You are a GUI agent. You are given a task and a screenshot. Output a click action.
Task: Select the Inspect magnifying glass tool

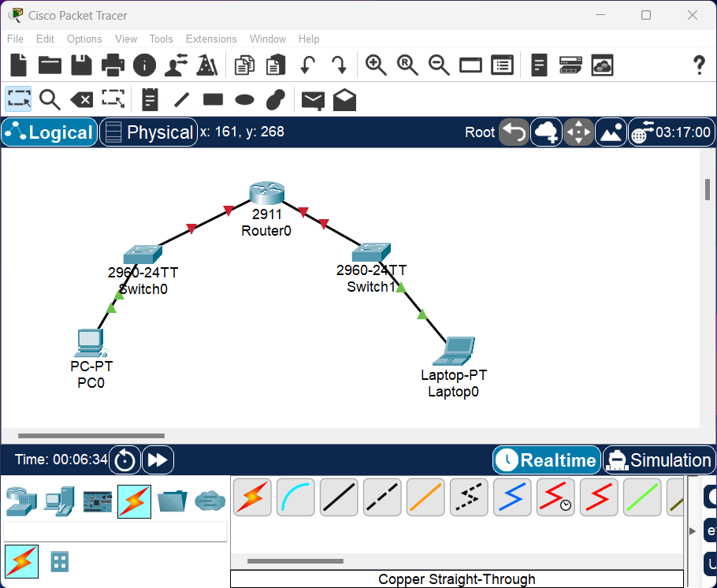click(x=48, y=99)
